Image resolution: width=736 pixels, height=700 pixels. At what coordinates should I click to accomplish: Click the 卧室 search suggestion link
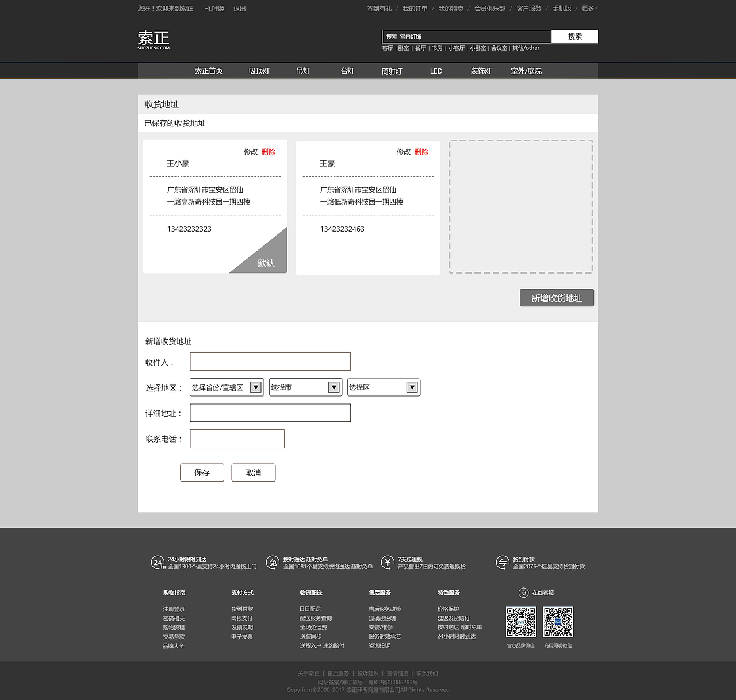click(x=404, y=48)
